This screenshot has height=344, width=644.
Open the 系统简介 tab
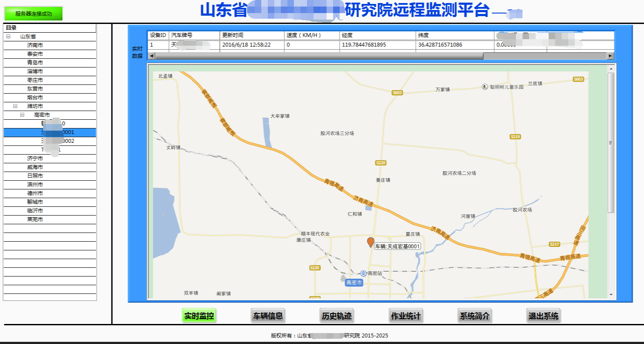point(475,316)
